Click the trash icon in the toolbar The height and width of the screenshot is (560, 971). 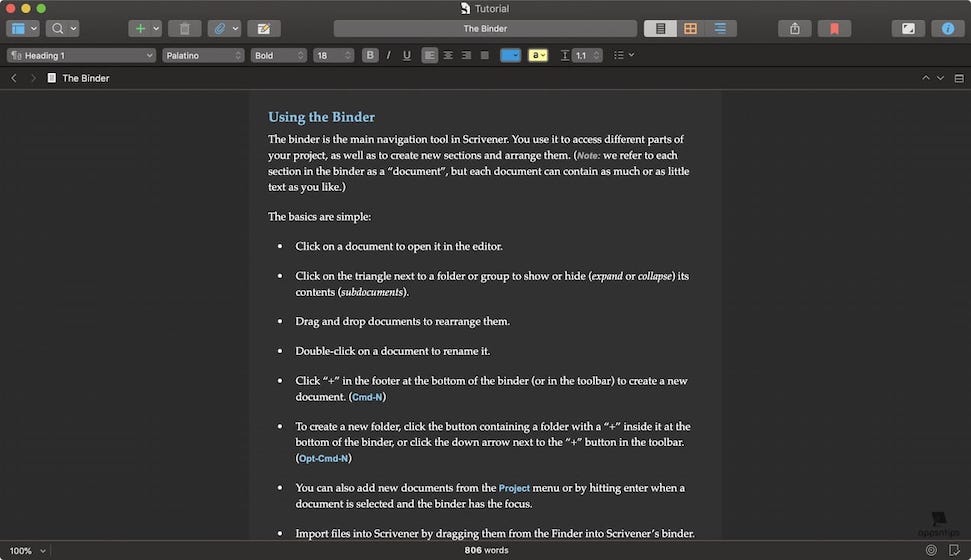click(x=184, y=29)
